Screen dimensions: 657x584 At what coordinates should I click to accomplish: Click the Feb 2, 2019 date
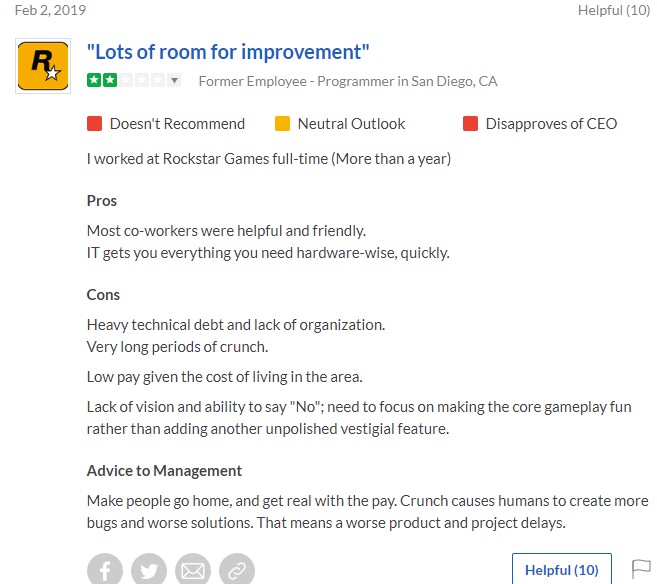[50, 10]
